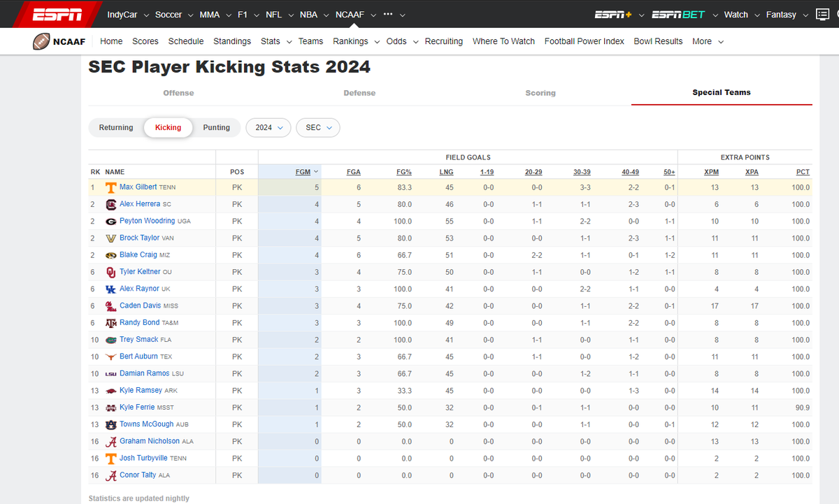Sort by the PCT column header
Viewport: 839px width, 504px height.
coord(803,172)
